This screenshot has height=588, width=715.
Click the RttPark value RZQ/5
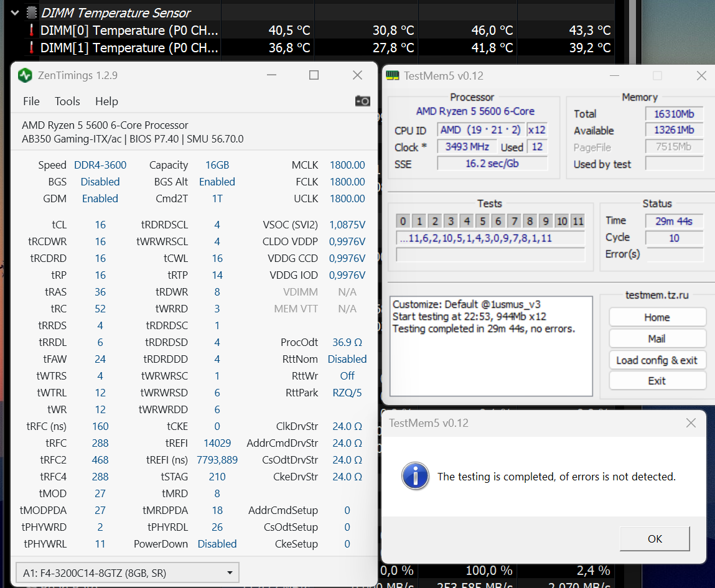347,393
